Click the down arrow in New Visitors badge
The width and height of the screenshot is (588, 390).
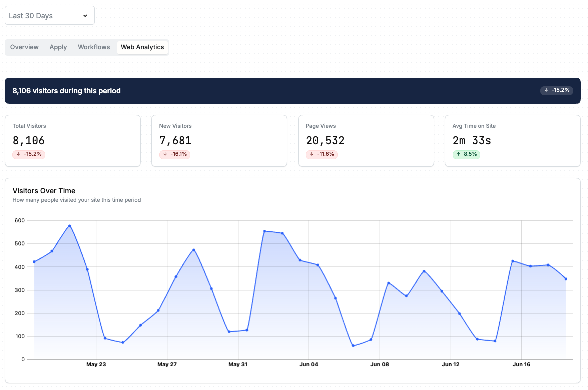click(165, 154)
